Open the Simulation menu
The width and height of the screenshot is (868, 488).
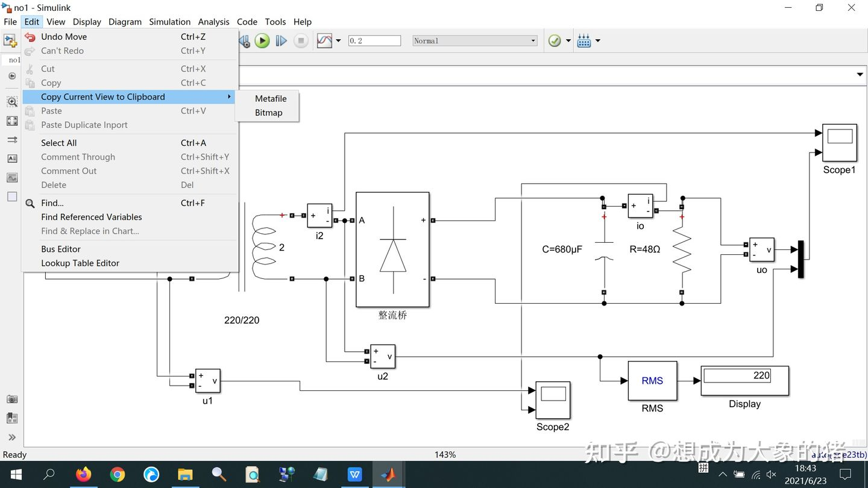click(x=169, y=22)
